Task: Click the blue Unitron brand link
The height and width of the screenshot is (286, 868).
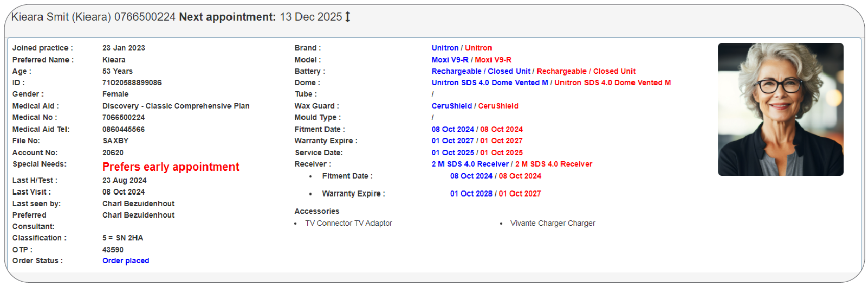Action: click(x=445, y=48)
